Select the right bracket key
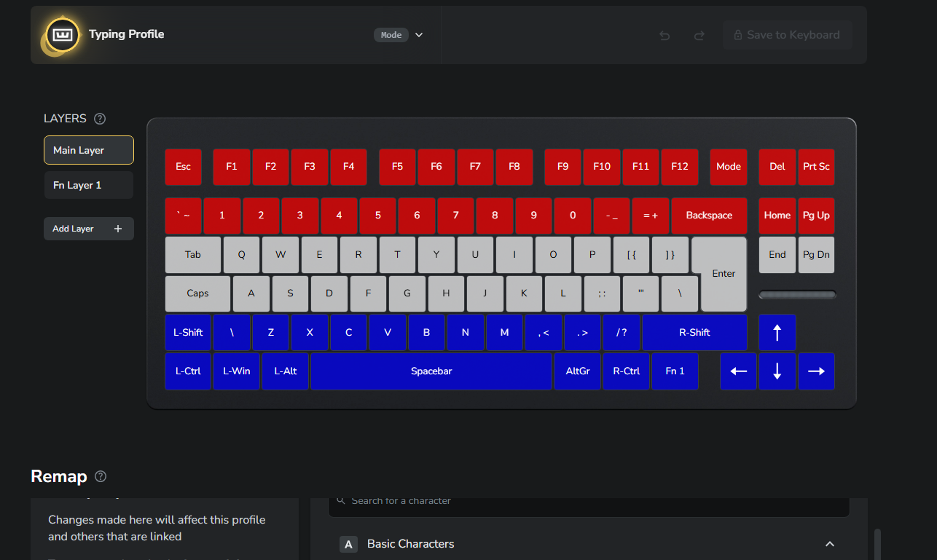The height and width of the screenshot is (560, 937). tap(670, 255)
